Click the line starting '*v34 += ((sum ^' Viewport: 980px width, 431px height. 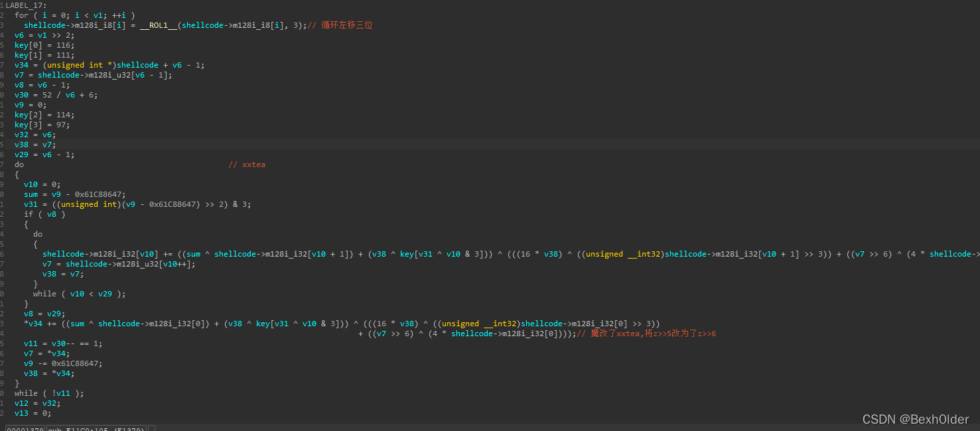pyautogui.click(x=342, y=324)
